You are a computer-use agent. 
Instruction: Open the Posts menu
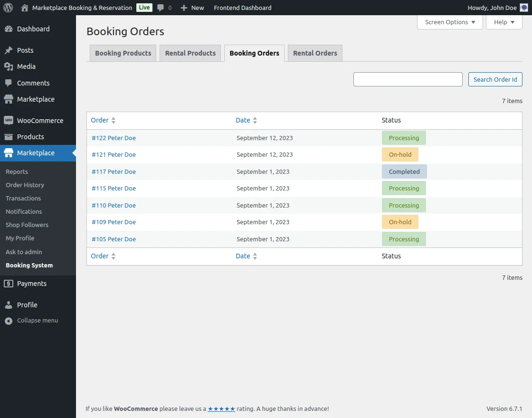tap(25, 50)
